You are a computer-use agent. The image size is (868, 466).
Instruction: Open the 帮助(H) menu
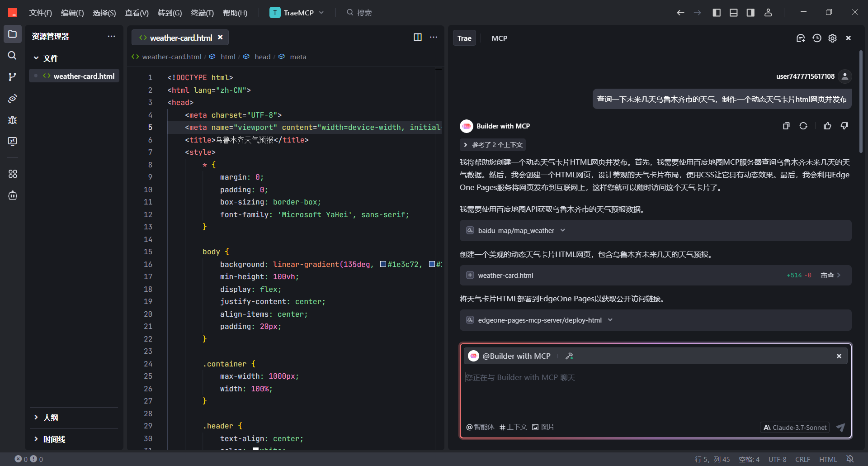click(235, 13)
